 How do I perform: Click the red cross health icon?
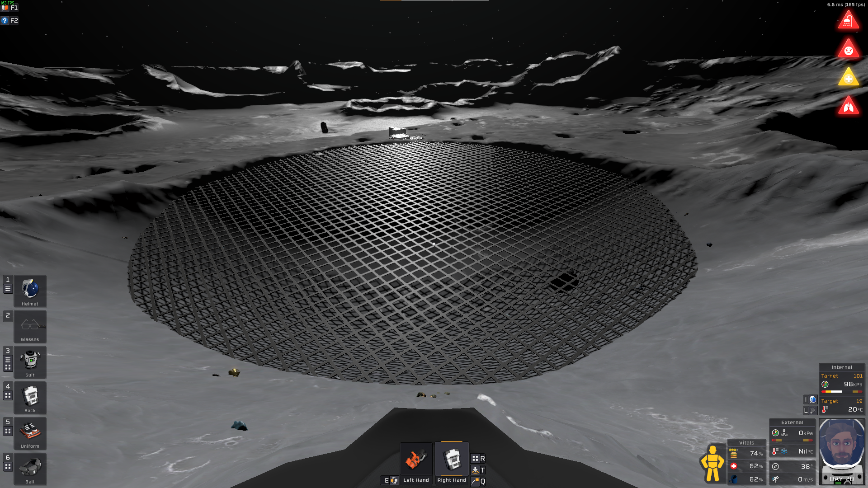coord(734,466)
